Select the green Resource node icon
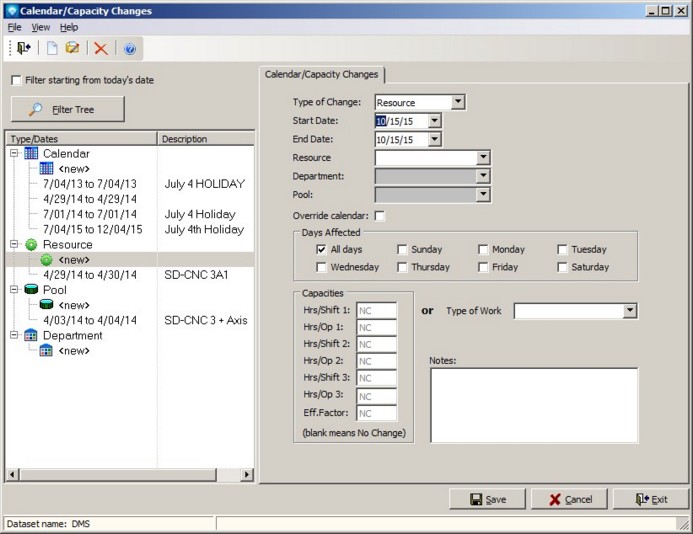693x534 pixels. pos(31,244)
